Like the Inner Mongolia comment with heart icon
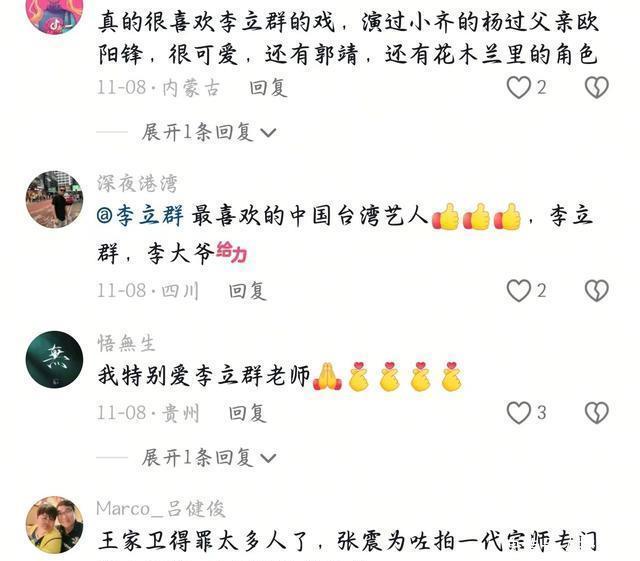 518,87
